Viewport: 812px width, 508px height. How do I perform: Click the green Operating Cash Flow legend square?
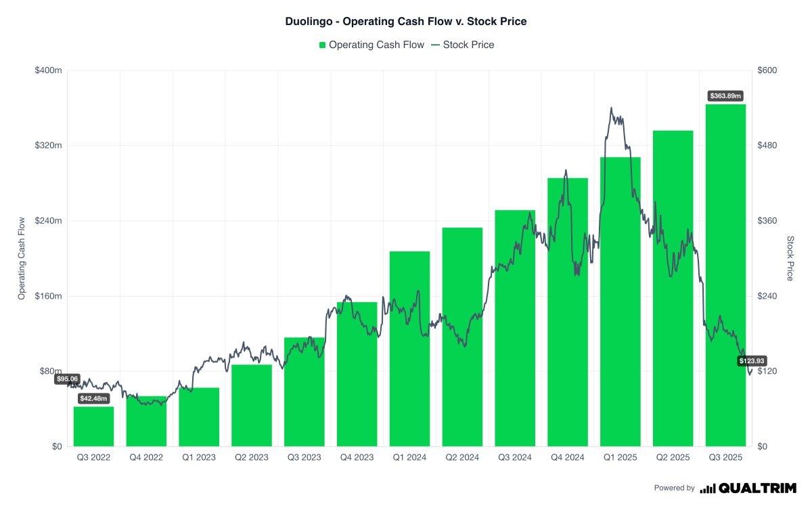point(321,45)
